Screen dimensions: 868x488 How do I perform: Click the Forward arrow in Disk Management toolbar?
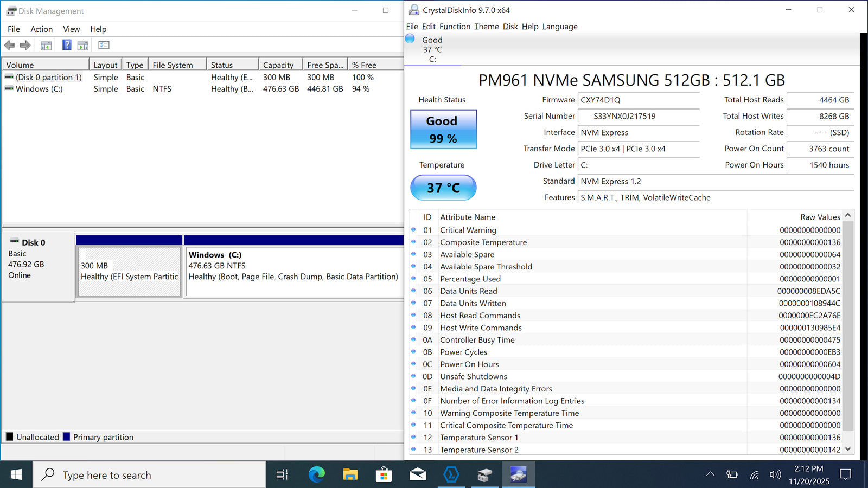click(25, 46)
